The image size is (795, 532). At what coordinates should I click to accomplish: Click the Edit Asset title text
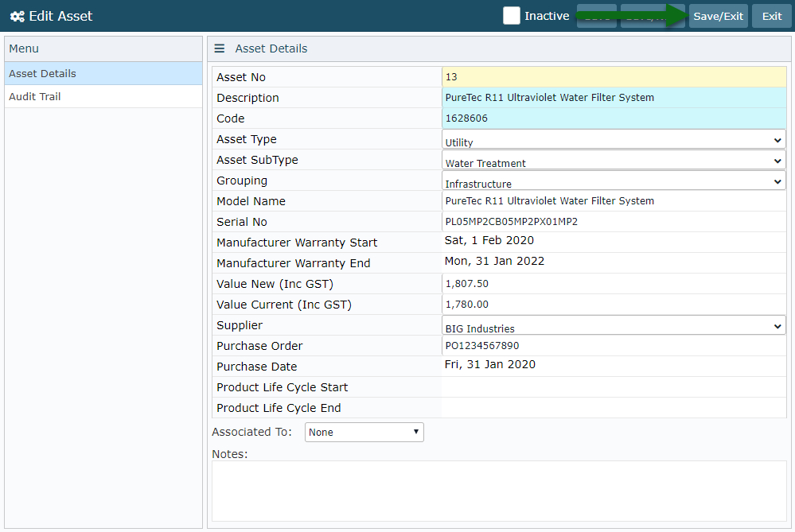60,16
